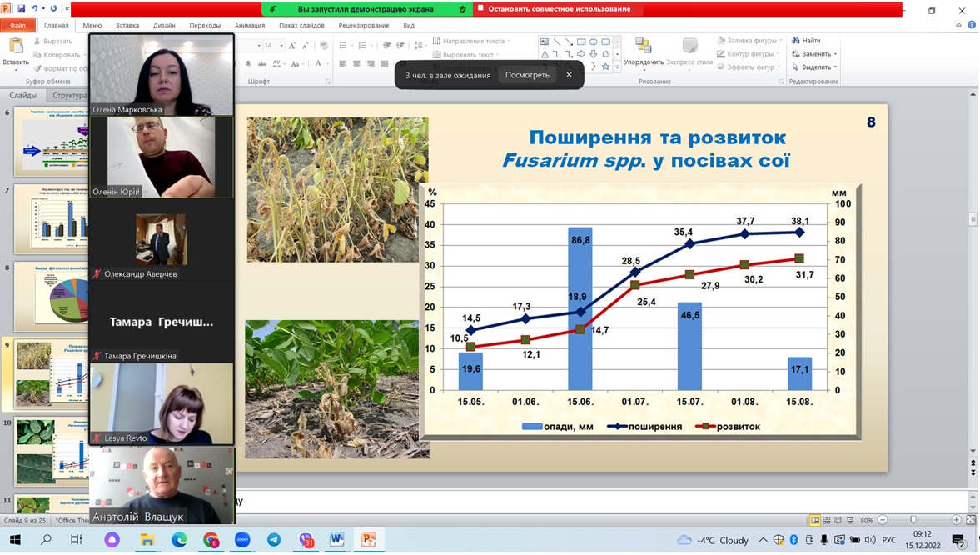Viewport: 980px width, 555px height.
Task: Click Посмотреть in the waiting room notification
Action: point(527,75)
